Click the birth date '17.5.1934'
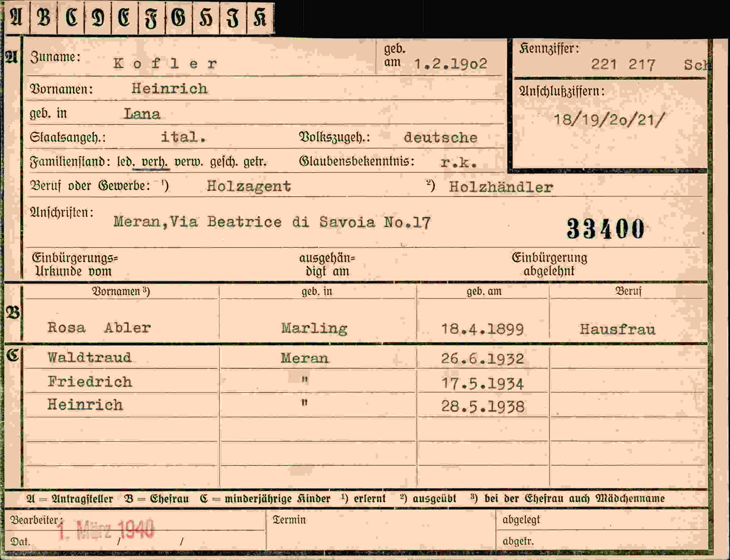The image size is (730, 560). tap(483, 384)
